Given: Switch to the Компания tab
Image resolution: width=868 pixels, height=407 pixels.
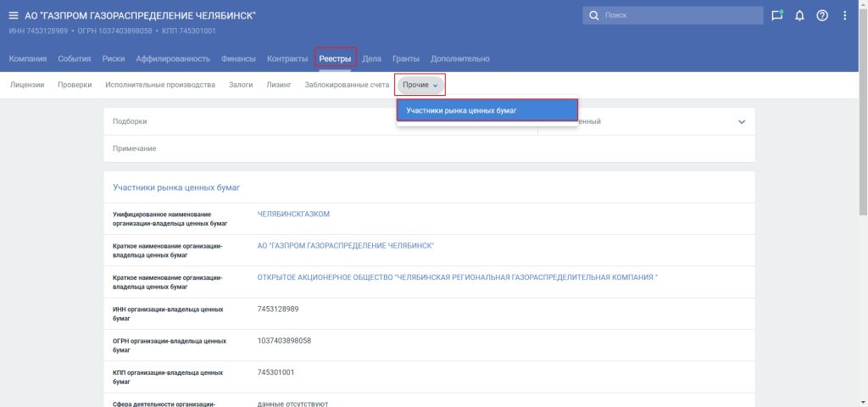Looking at the screenshot, I should click(x=28, y=59).
